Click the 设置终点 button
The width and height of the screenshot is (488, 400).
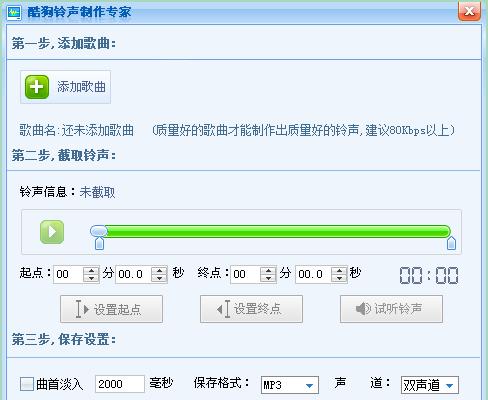coord(251,309)
